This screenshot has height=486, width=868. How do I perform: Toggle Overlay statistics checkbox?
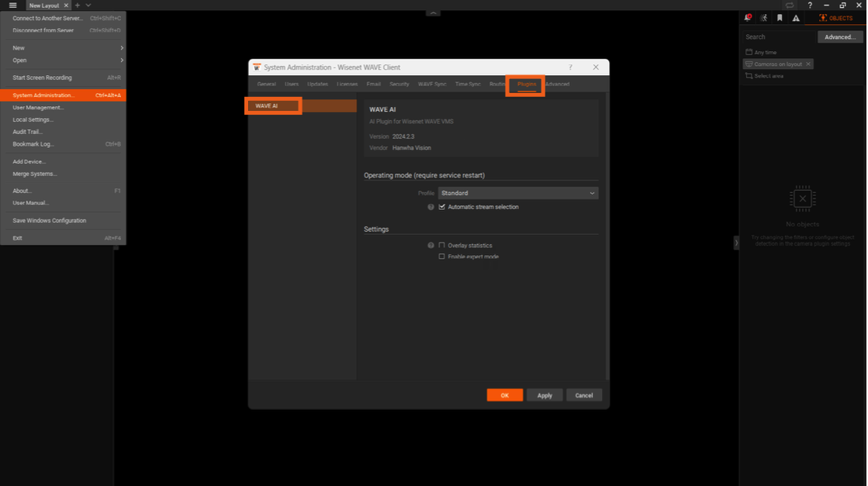(x=441, y=246)
